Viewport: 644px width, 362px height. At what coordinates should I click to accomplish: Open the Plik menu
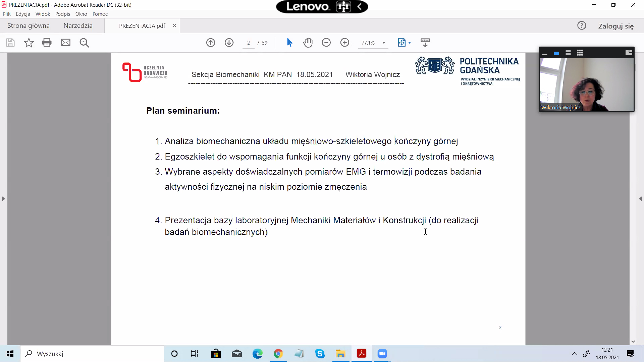(7, 14)
